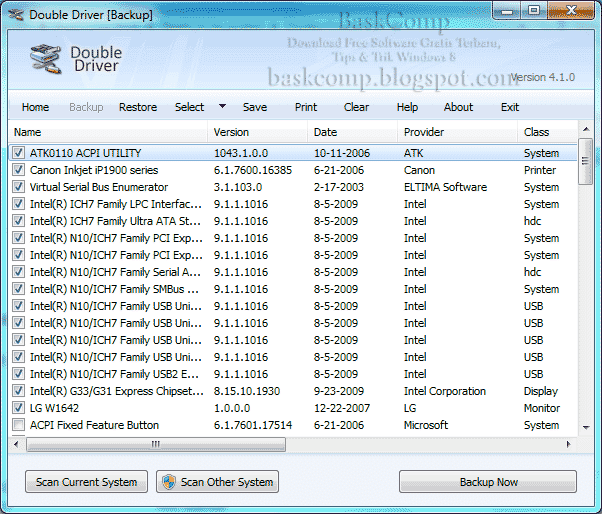This screenshot has width=602, height=514.
Task: Click Select in the toolbar
Action: pos(189,107)
